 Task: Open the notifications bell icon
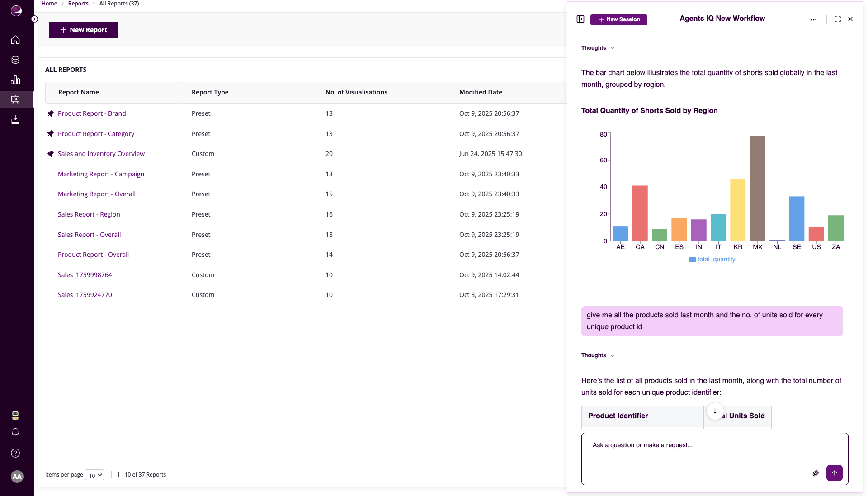click(15, 432)
